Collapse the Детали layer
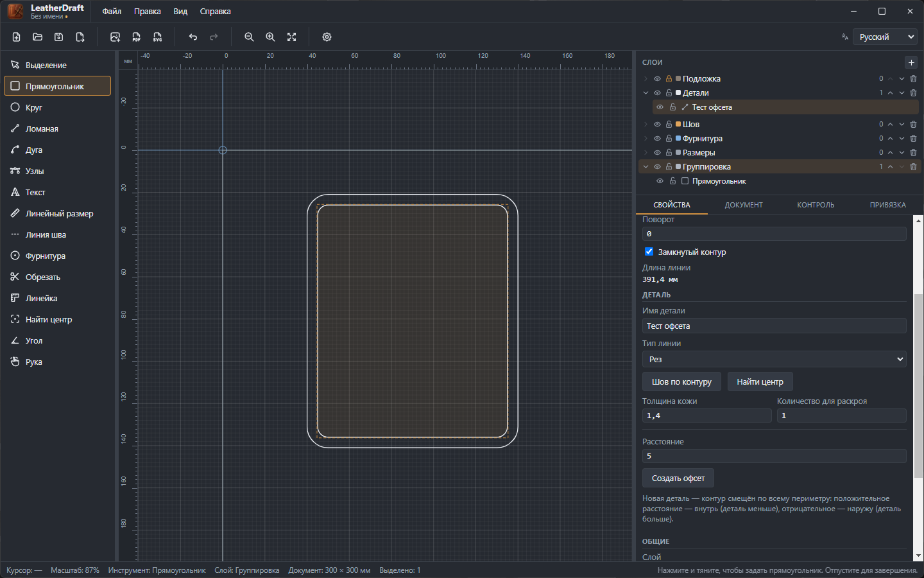The height and width of the screenshot is (578, 924). point(646,93)
